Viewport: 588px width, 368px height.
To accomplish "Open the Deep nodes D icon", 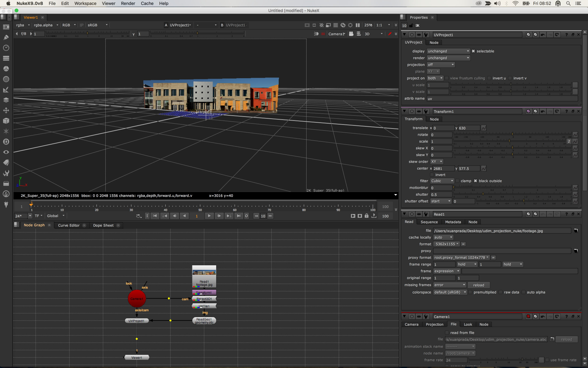I will (x=6, y=142).
